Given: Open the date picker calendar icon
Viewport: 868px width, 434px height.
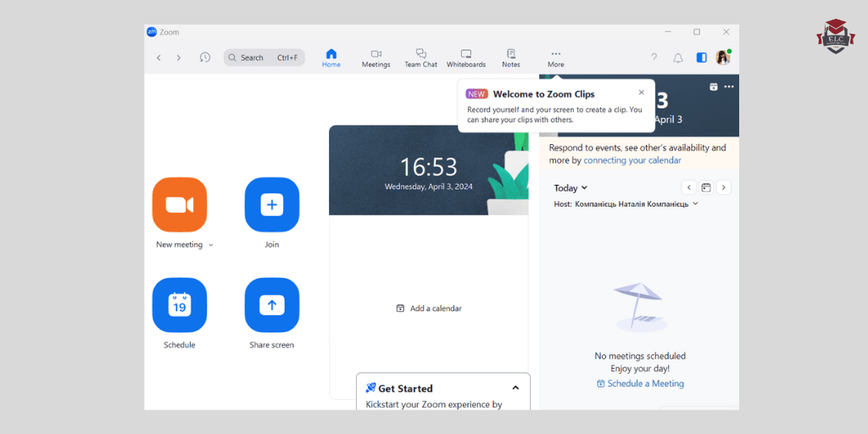Looking at the screenshot, I should coord(706,187).
